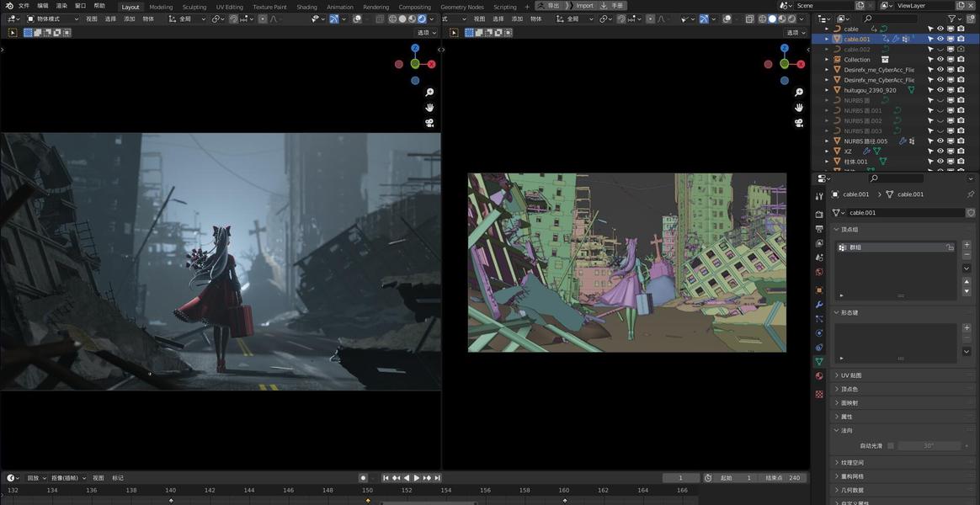The width and height of the screenshot is (980, 505).
Task: Toggle camera view icon in left viewport
Action: [429, 123]
